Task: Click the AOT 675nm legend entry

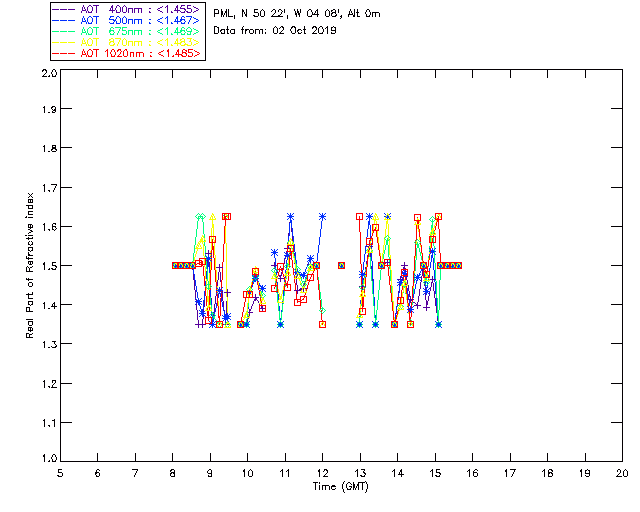Action: coord(126,31)
